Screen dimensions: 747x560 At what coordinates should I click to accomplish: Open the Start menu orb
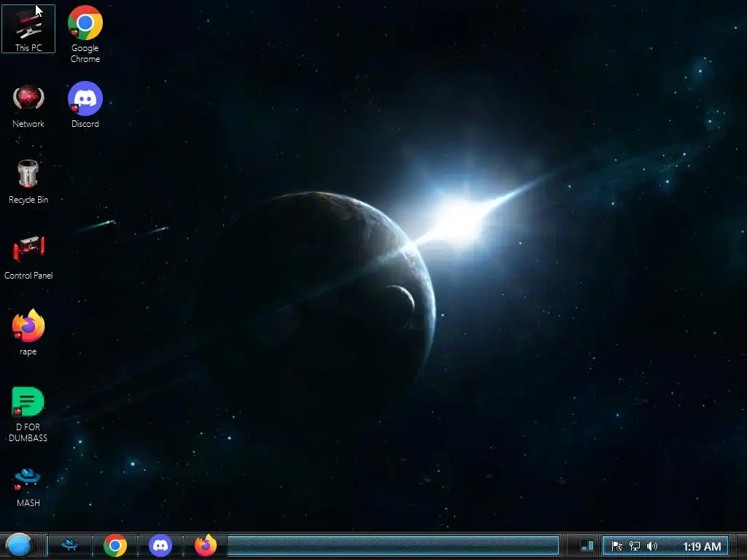[18, 545]
